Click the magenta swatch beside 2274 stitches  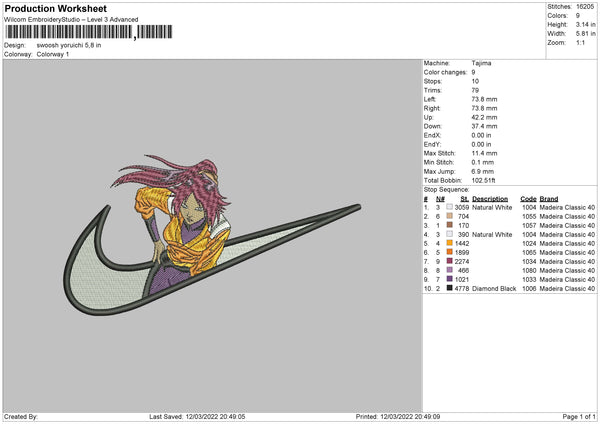449,261
